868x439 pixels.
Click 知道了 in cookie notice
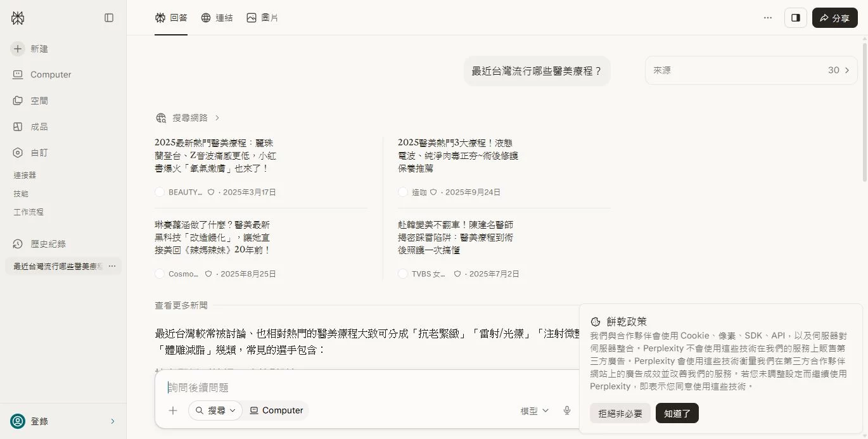(677, 414)
